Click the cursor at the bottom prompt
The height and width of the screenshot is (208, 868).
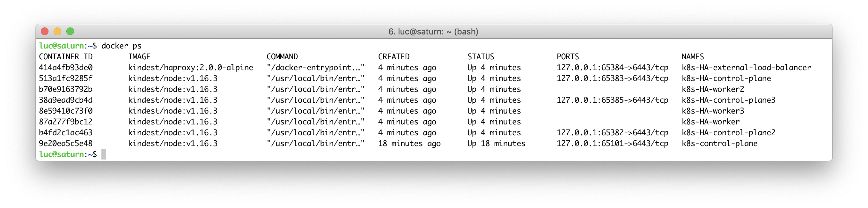click(103, 154)
